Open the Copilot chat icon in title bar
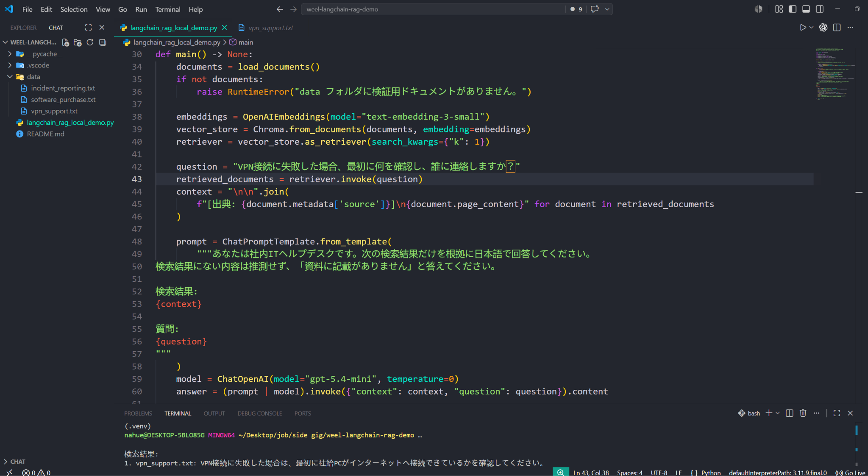Image resolution: width=868 pixels, height=476 pixels. click(595, 9)
